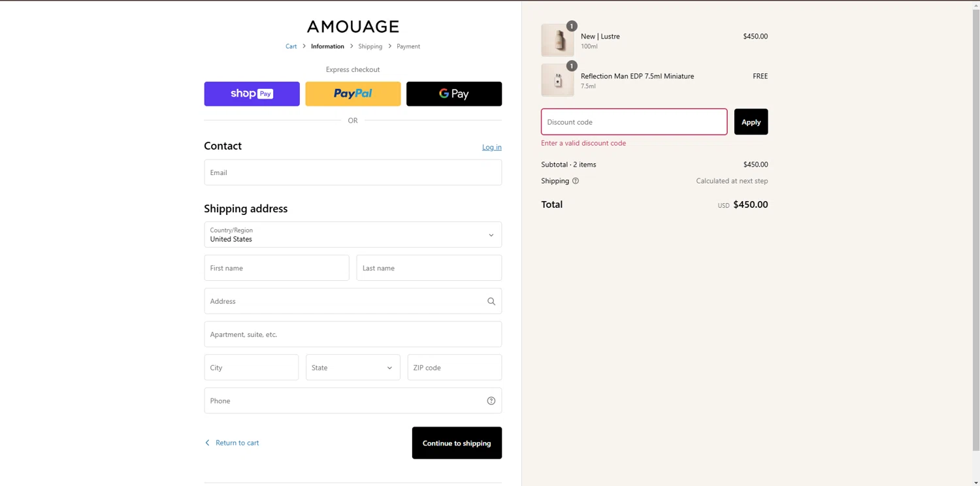Click Return to cart link

pyautogui.click(x=232, y=443)
